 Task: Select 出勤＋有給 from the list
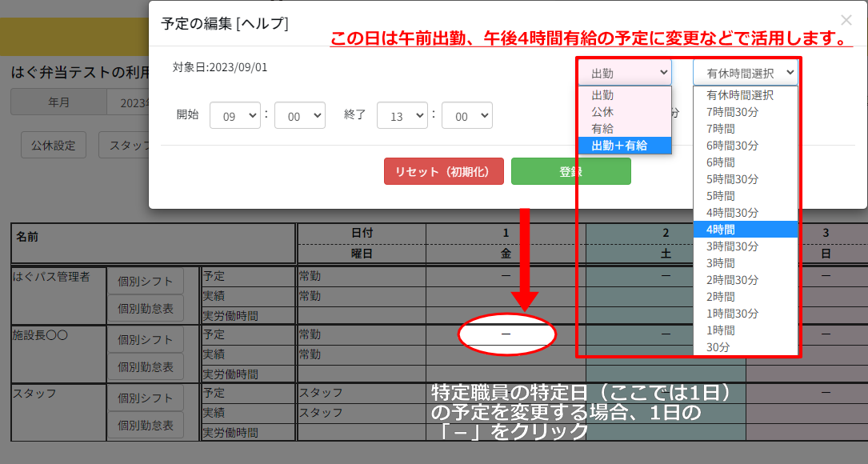[x=625, y=145]
